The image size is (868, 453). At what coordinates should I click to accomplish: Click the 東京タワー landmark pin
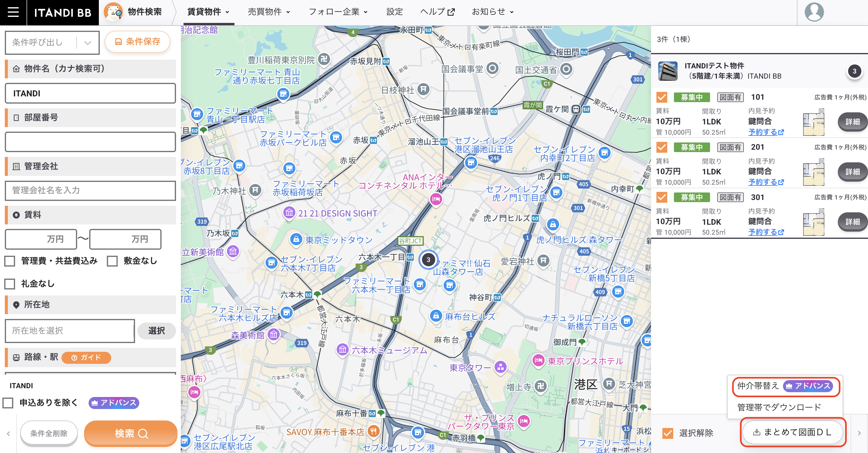[500, 367]
